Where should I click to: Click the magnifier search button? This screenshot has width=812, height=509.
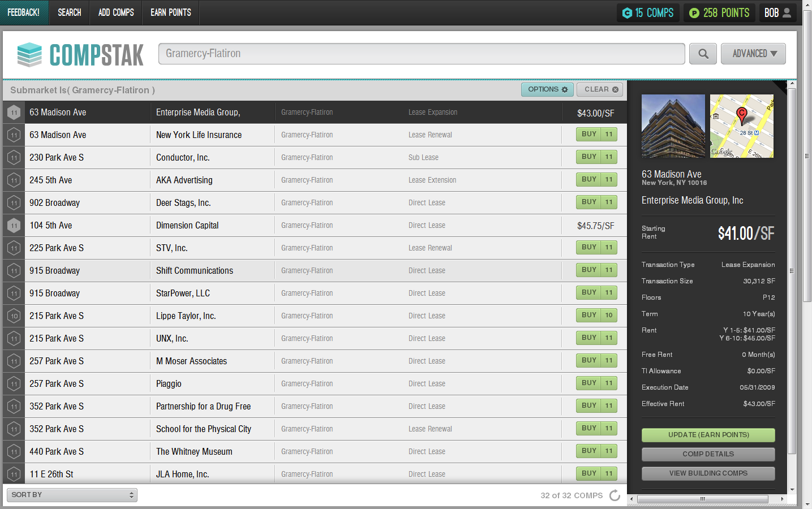[703, 54]
